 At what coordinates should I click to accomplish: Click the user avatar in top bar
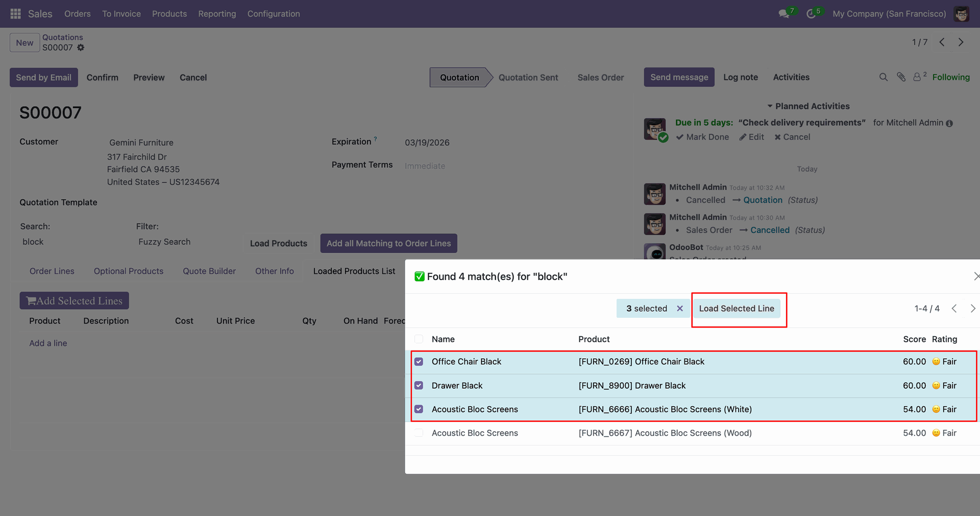pos(962,14)
